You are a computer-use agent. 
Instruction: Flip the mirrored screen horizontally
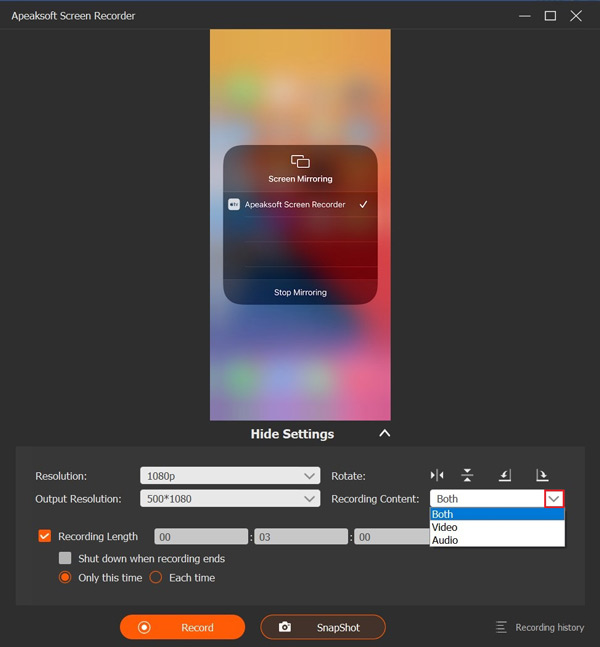click(437, 475)
